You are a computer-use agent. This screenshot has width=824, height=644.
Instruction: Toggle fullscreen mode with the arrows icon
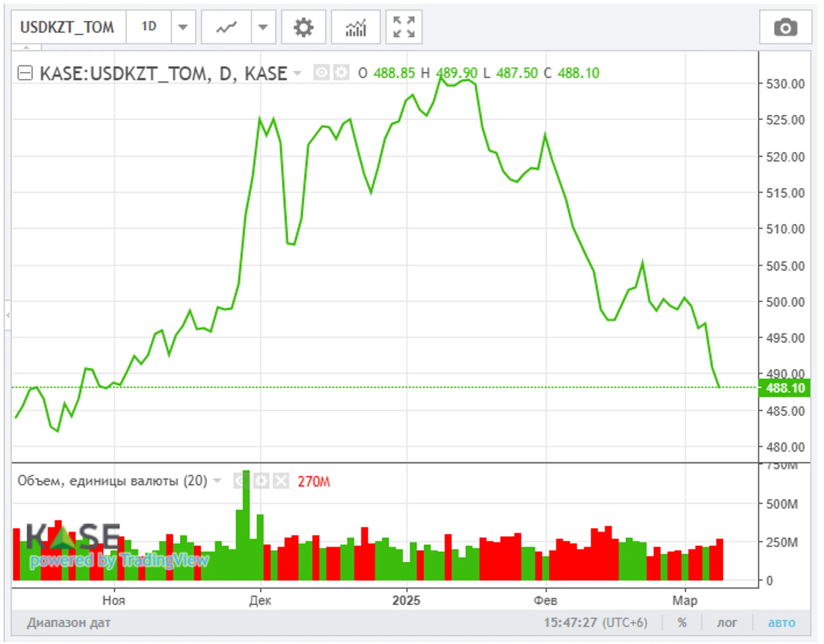click(x=404, y=27)
